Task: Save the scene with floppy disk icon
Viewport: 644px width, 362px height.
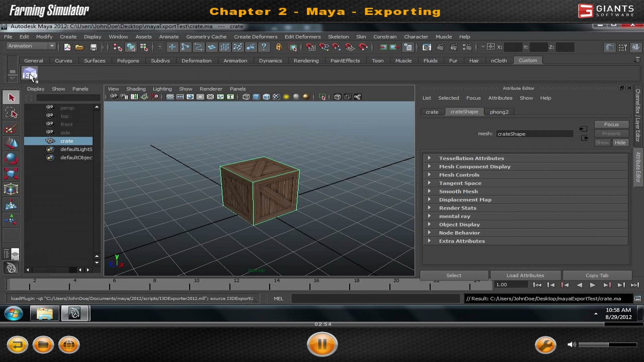Action: click(94, 47)
